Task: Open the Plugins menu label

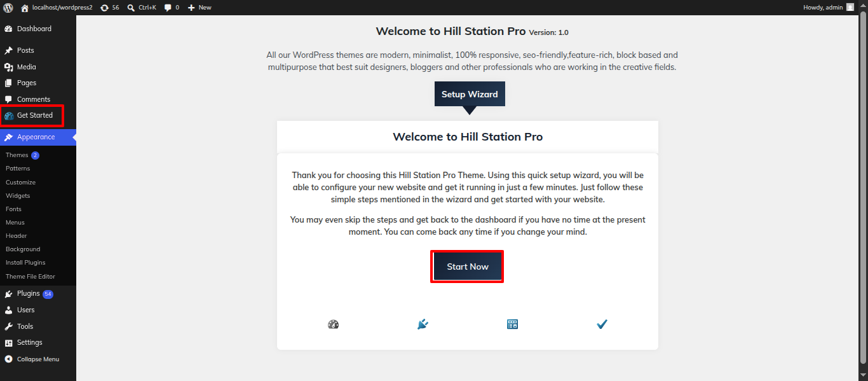Action: tap(29, 294)
